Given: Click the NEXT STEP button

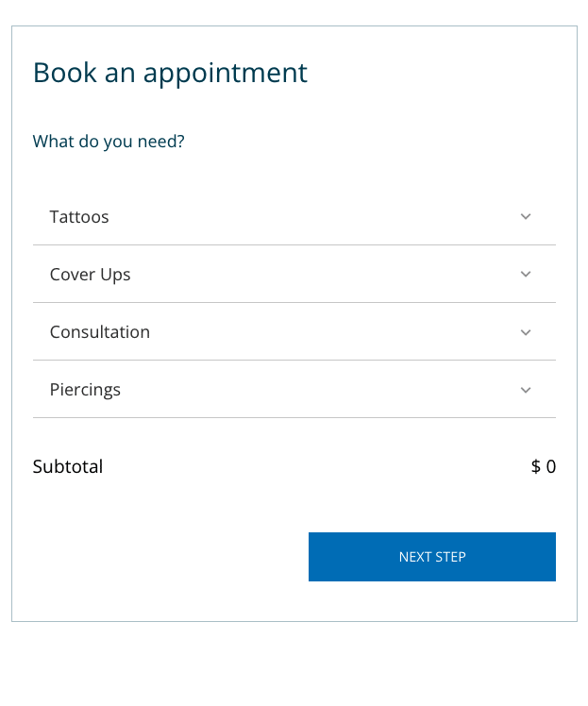Looking at the screenshot, I should (432, 557).
